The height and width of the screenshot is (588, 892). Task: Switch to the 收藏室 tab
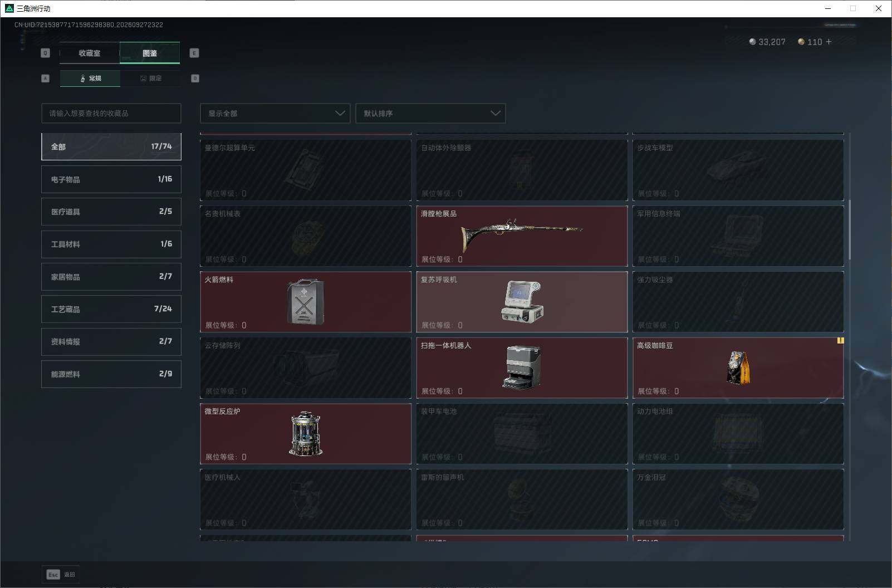pos(90,53)
